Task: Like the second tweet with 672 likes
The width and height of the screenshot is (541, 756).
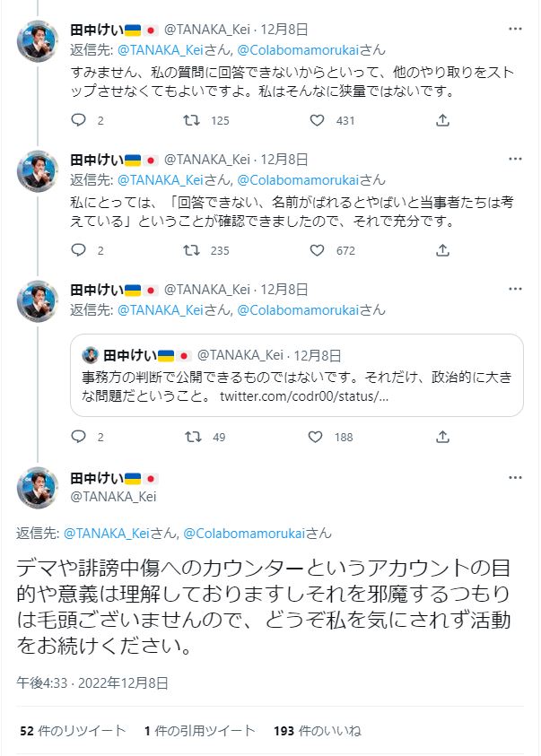Action: tap(315, 251)
